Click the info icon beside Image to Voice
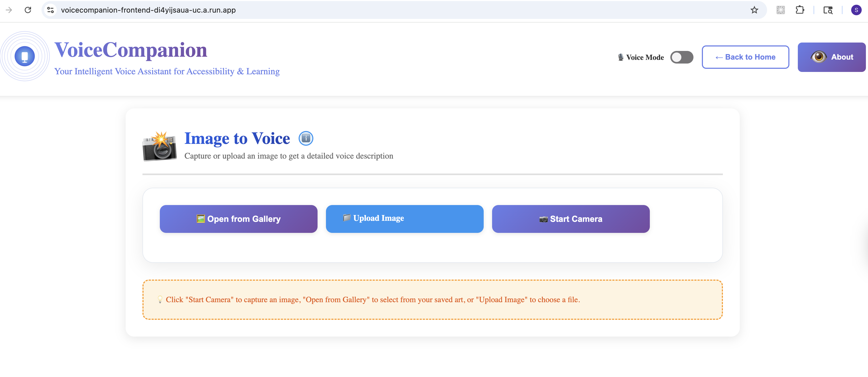This screenshot has width=868, height=377. (306, 138)
